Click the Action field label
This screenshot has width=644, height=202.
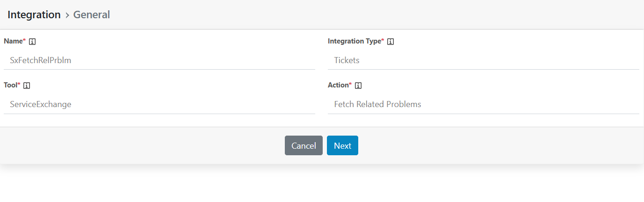pyautogui.click(x=338, y=85)
